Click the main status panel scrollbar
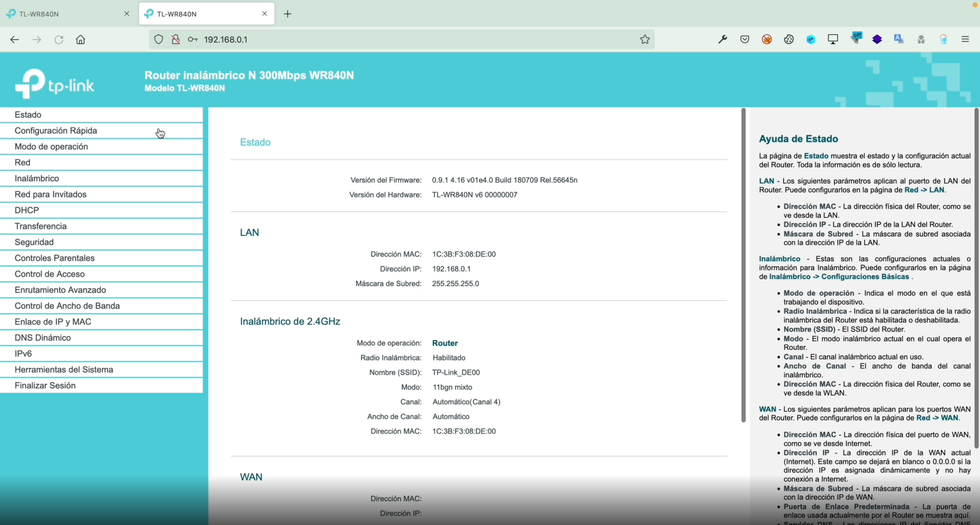 (743, 265)
